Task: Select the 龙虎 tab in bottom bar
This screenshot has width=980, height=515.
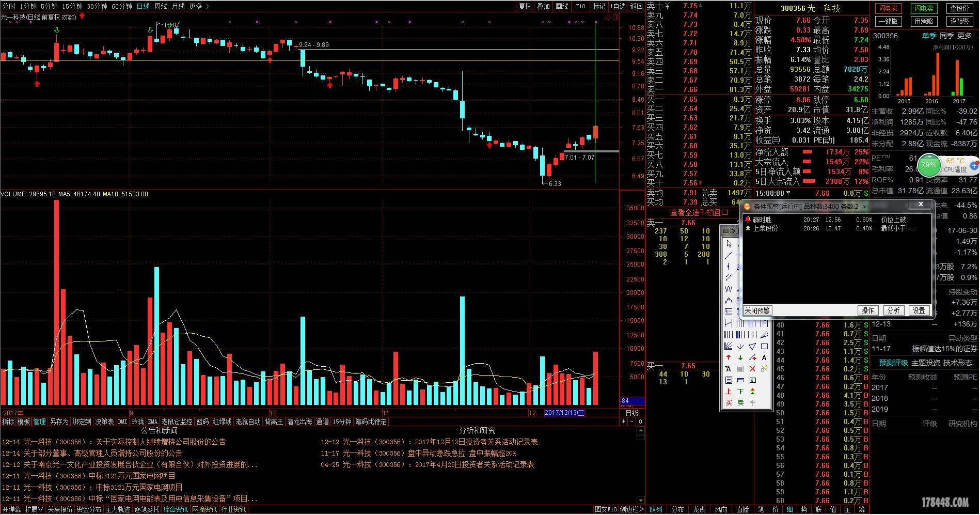Action: pyautogui.click(x=699, y=509)
